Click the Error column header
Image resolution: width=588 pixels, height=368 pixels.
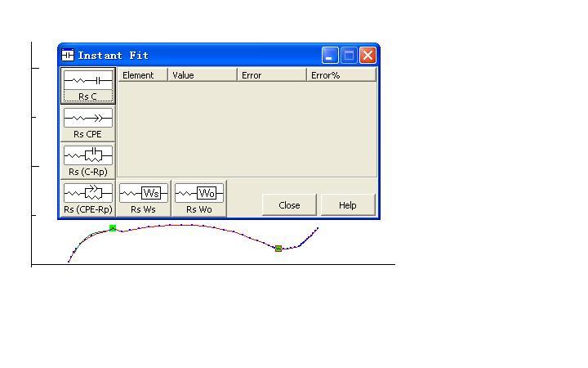(x=272, y=75)
